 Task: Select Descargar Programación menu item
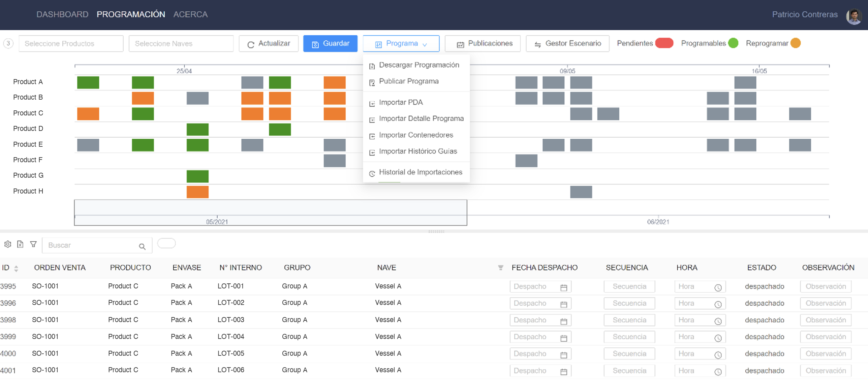click(x=416, y=65)
